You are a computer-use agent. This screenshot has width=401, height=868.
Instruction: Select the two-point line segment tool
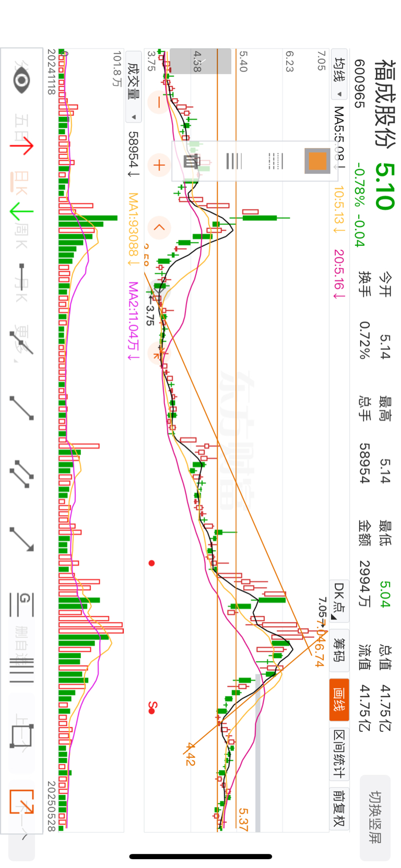click(x=21, y=408)
